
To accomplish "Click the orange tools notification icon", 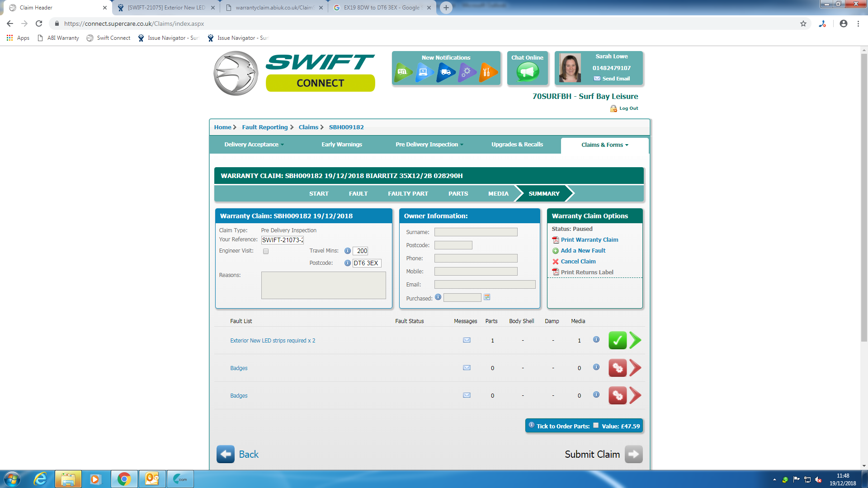I will [487, 72].
